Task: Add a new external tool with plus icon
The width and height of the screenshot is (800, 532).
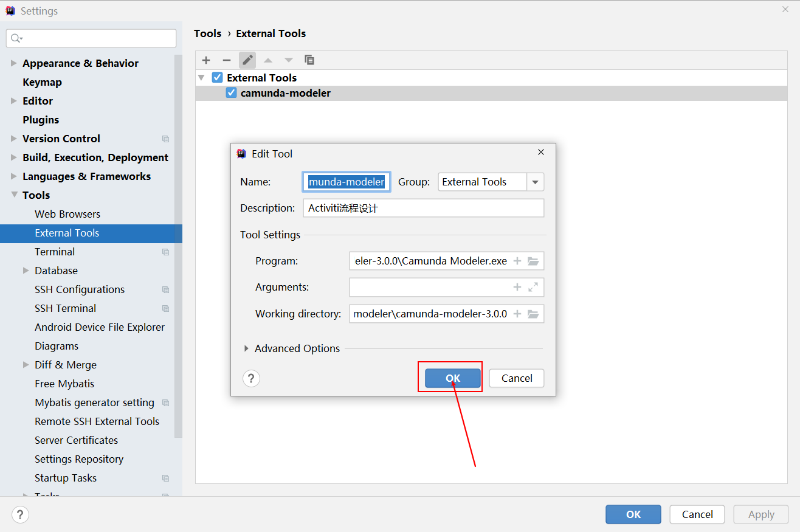Action: click(206, 60)
